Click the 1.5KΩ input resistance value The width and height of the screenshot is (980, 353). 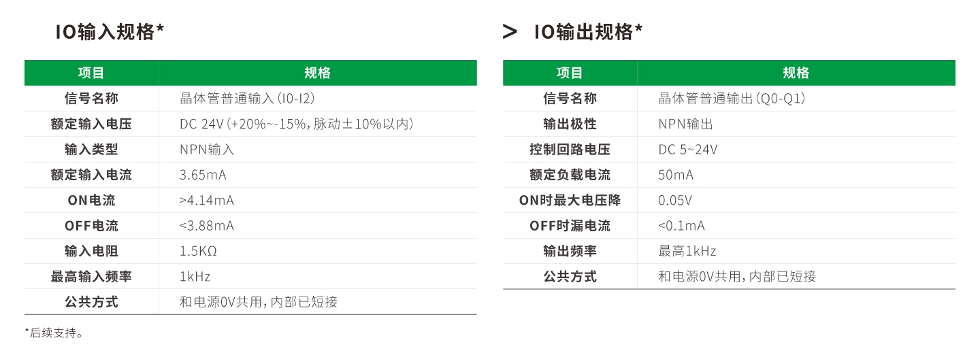[x=198, y=251]
